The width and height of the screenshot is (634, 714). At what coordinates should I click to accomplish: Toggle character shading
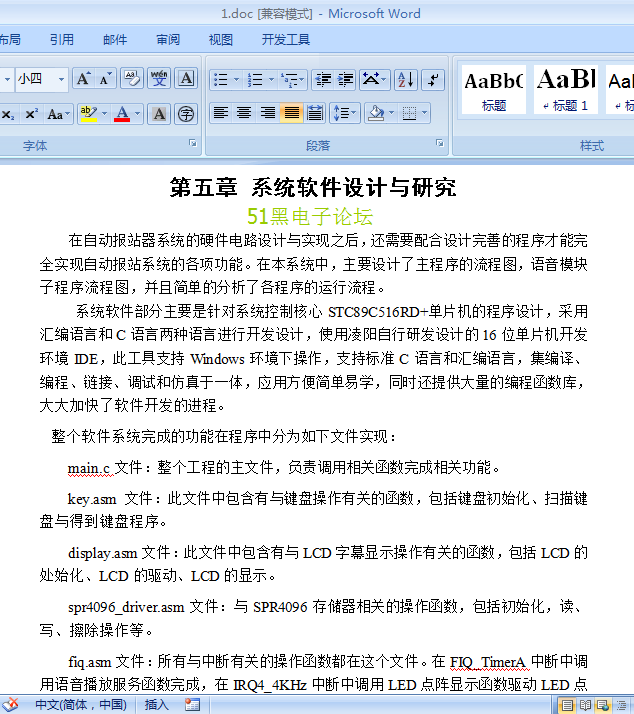click(159, 114)
